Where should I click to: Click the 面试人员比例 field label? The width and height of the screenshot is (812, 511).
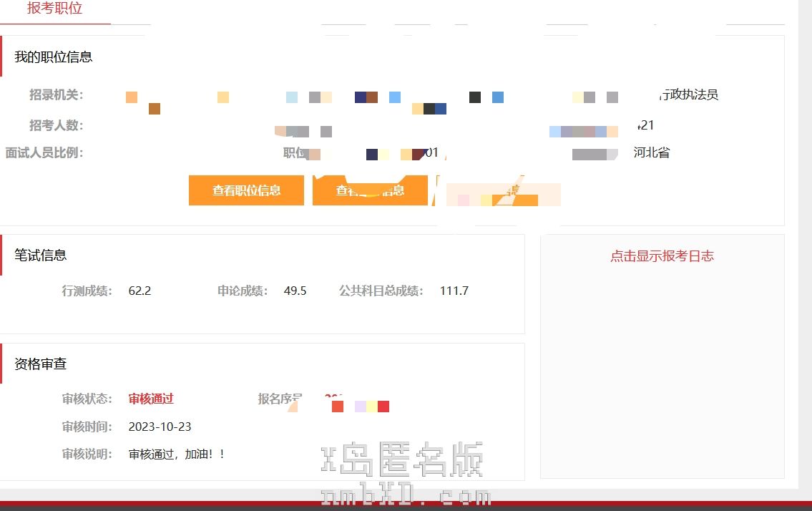44,152
